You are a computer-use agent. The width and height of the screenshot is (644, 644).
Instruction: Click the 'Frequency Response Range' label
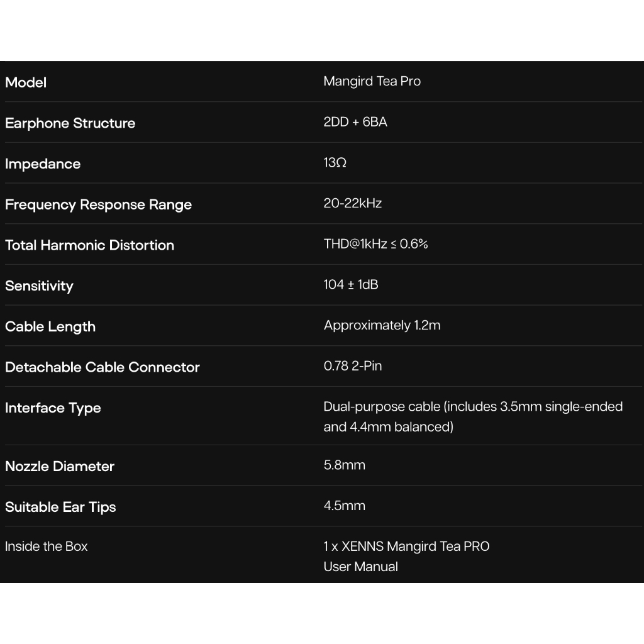pos(99,204)
